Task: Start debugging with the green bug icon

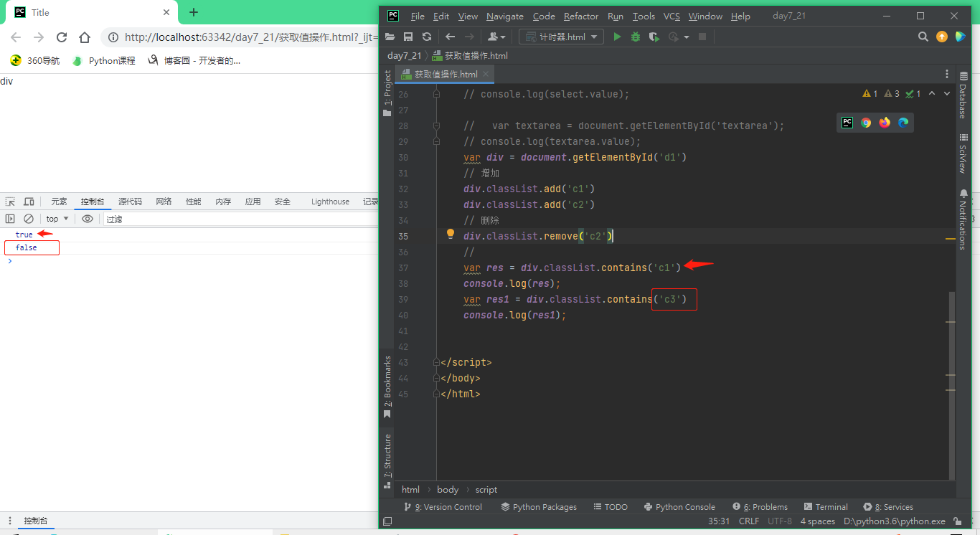Action: point(636,37)
